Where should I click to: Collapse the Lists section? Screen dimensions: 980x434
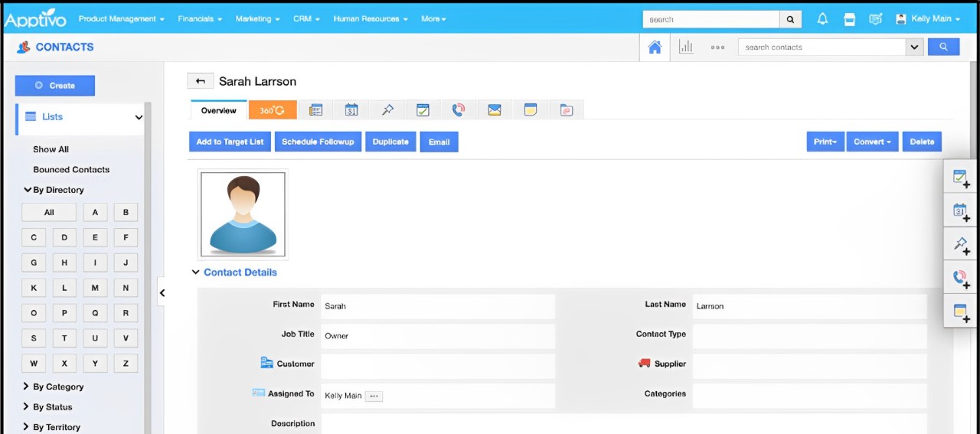[139, 117]
